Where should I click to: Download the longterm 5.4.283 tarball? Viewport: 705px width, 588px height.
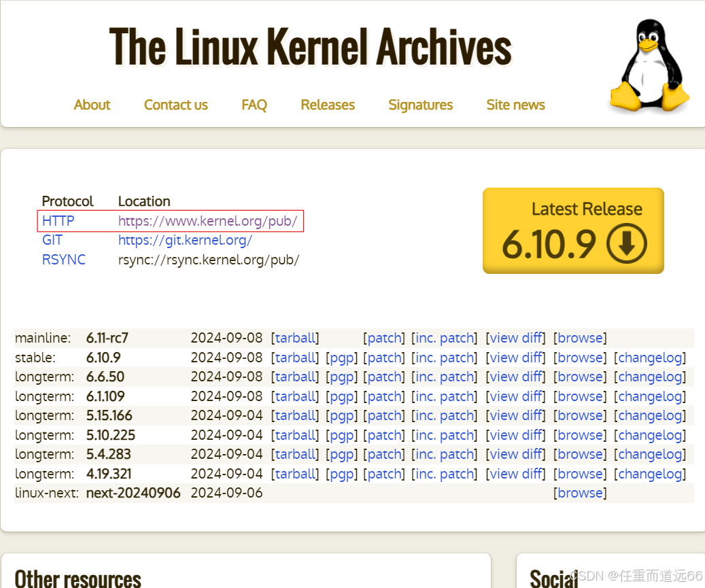point(295,454)
